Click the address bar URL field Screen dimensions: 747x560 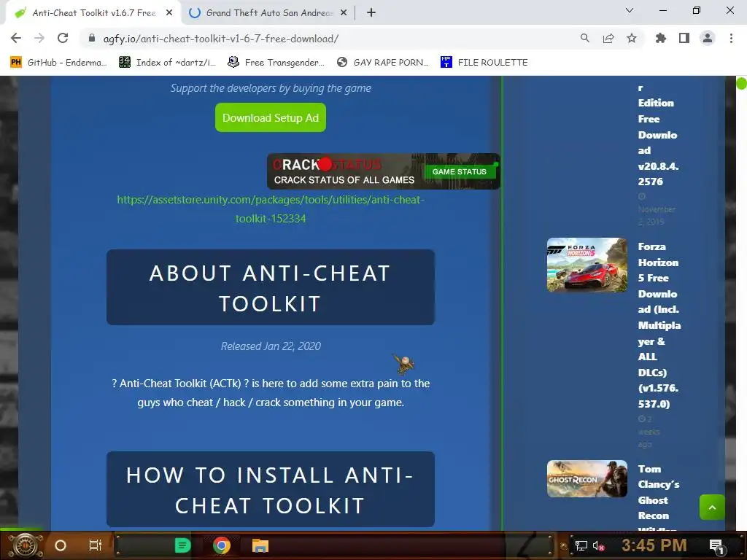pyautogui.click(x=329, y=39)
